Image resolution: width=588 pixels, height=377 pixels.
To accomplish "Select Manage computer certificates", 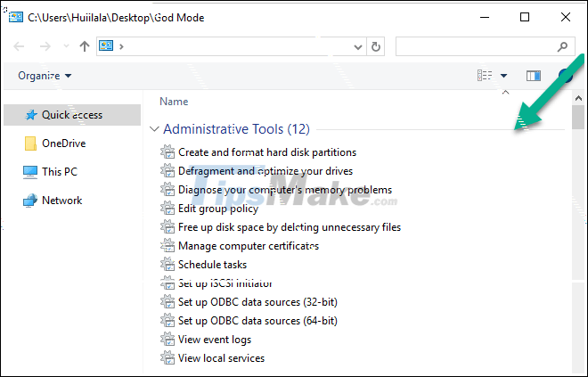I will tap(249, 246).
